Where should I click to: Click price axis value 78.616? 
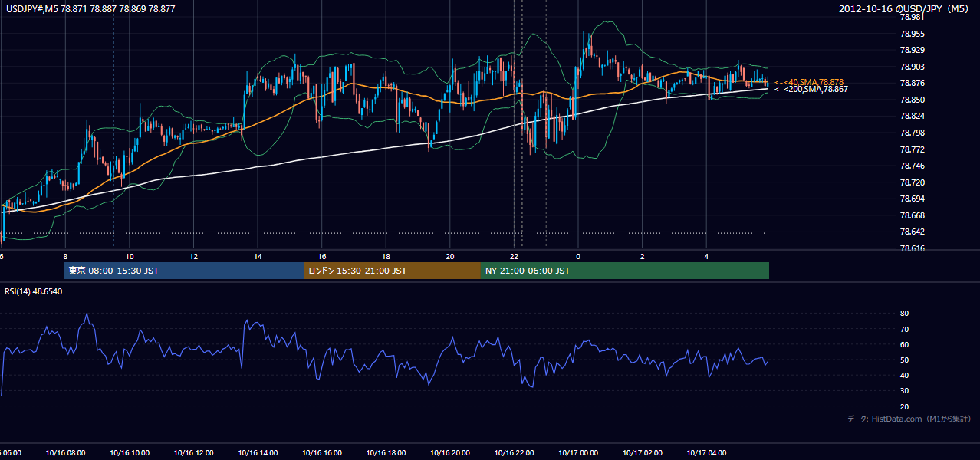click(912, 249)
